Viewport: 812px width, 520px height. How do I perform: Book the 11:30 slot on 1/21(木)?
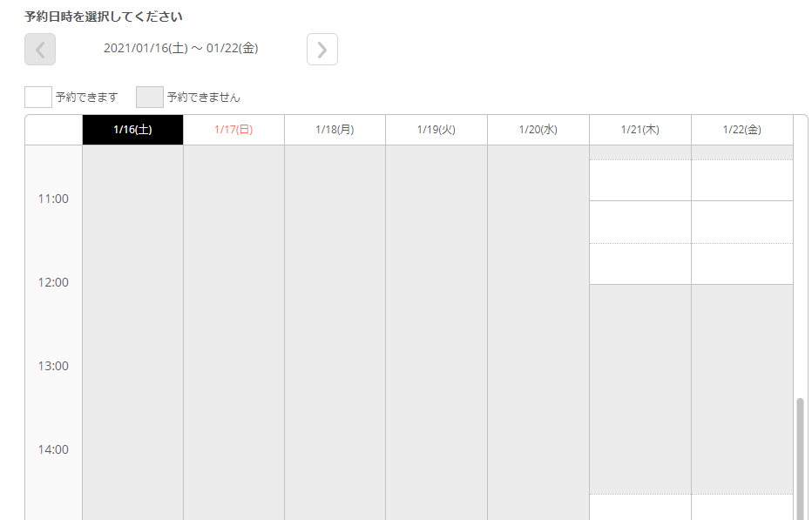(640, 264)
